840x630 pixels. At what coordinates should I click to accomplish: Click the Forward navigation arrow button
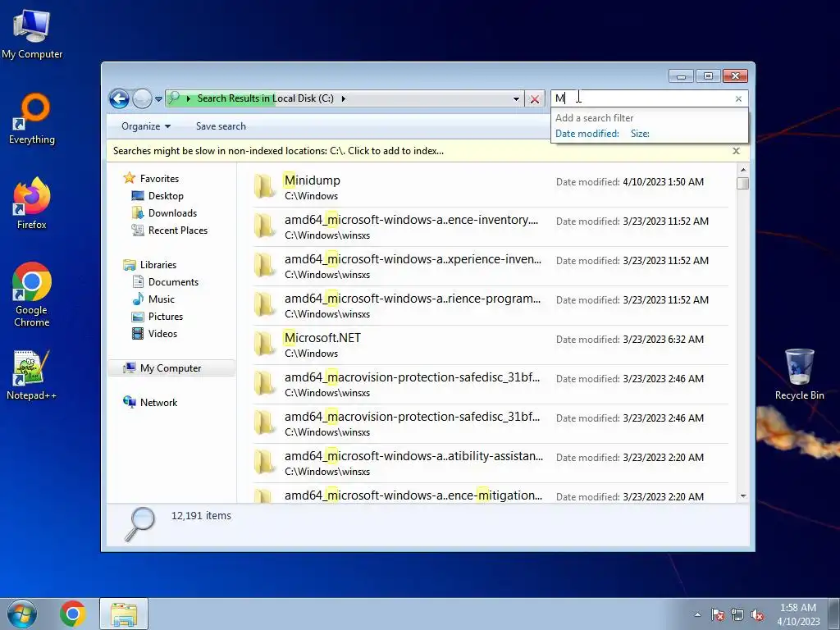(142, 98)
